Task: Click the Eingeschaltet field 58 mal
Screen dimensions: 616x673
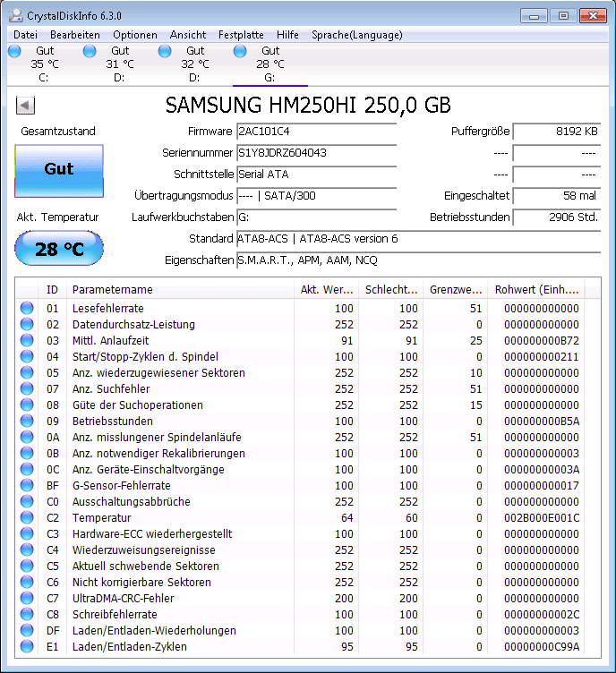Action: [x=557, y=196]
